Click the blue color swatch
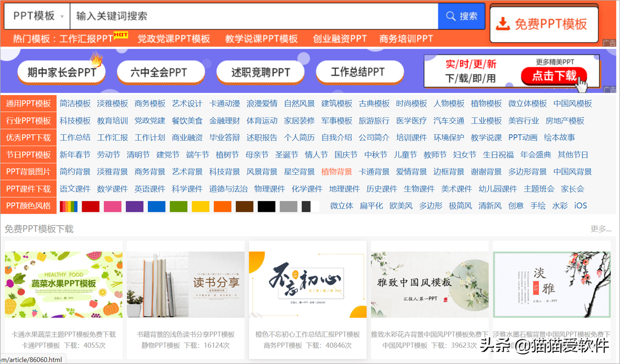The height and width of the screenshot is (364, 620). coord(155,206)
